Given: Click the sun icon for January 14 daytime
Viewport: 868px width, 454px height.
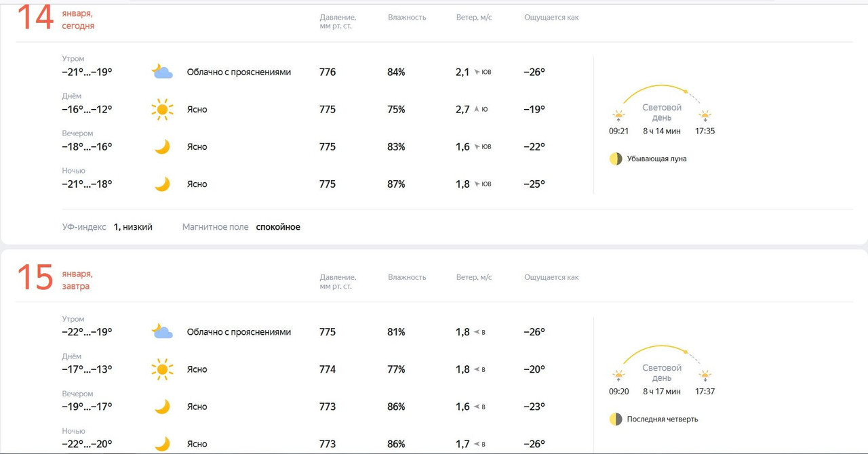Looking at the screenshot, I should click(162, 109).
